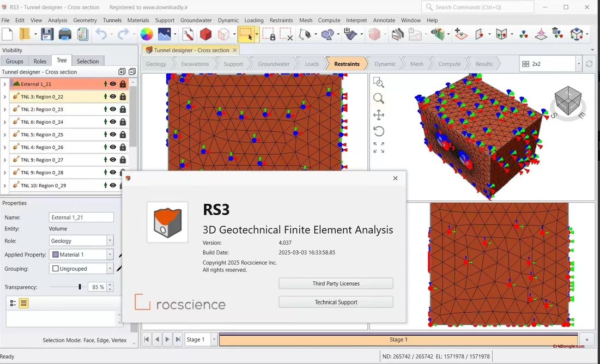600x364 pixels.
Task: Click the Third Party Licenses button
Action: click(x=336, y=283)
